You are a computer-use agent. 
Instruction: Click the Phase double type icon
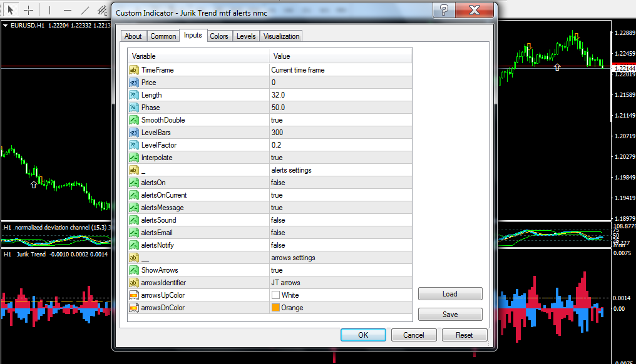[133, 108]
